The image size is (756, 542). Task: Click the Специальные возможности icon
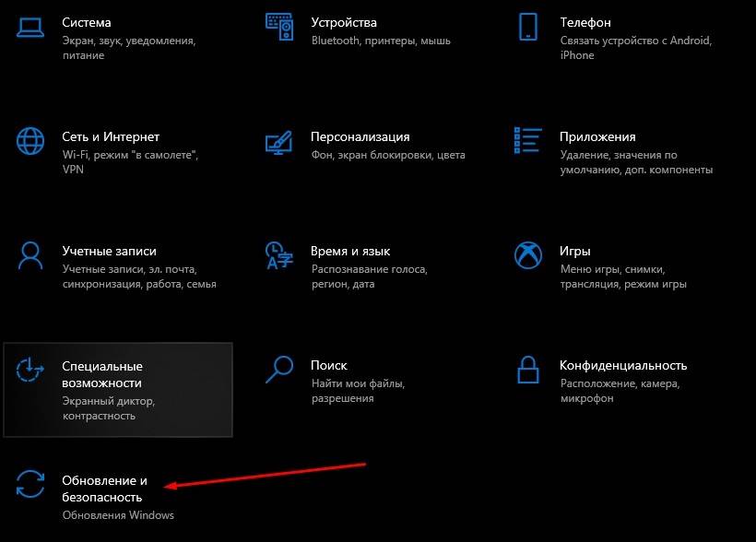[30, 371]
